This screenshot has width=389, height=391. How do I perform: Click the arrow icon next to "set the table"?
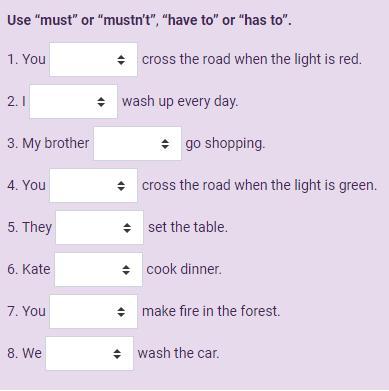click(x=127, y=228)
